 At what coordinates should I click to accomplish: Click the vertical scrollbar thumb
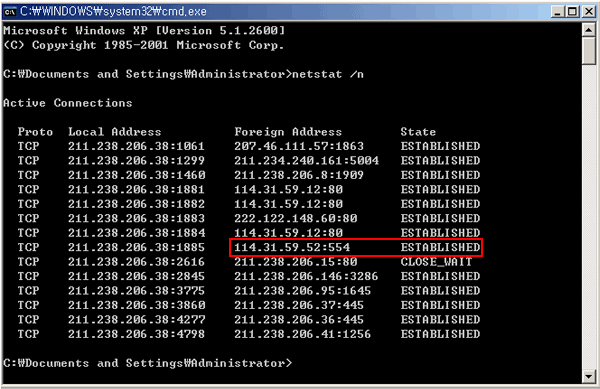pos(589,51)
